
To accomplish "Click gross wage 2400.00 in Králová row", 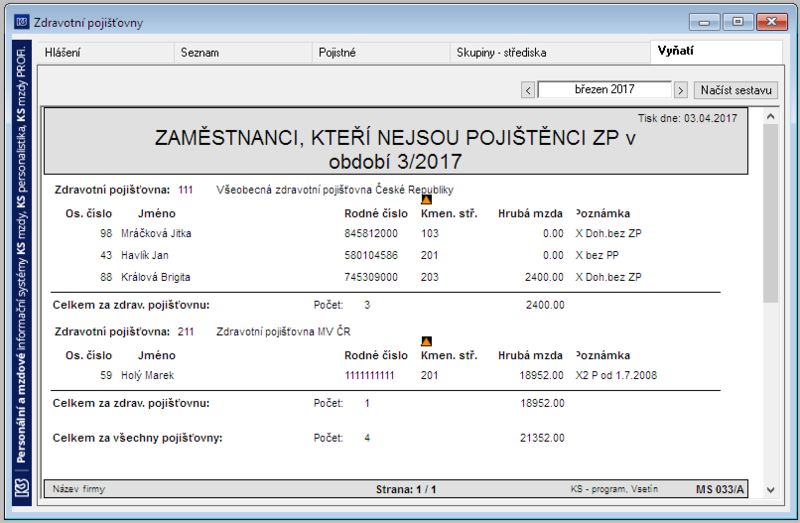I will coord(544,277).
